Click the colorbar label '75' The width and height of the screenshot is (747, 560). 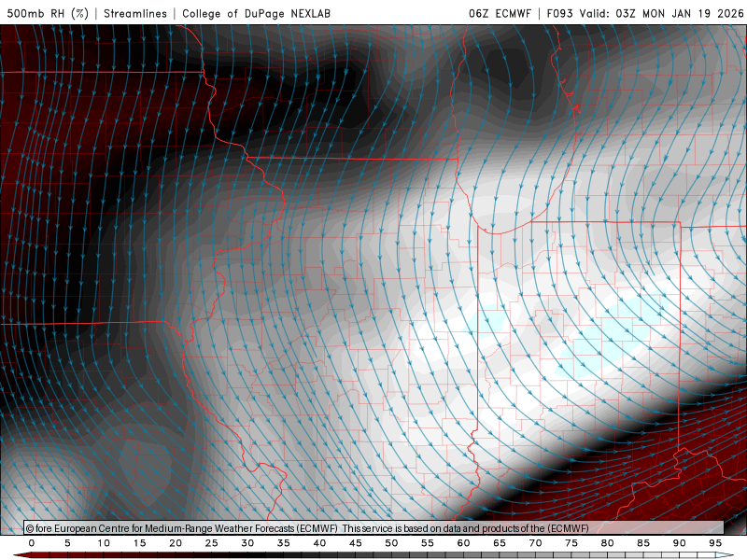571,543
